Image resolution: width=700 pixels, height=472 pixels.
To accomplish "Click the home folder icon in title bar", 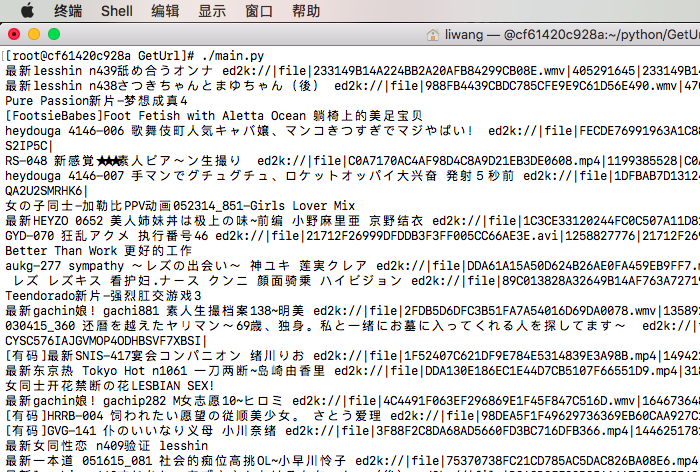I will pyautogui.click(x=433, y=35).
